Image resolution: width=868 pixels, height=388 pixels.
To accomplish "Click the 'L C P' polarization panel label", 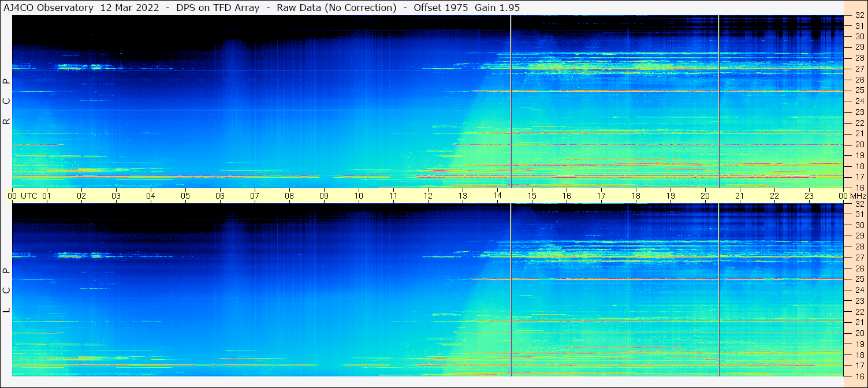I will [x=6, y=290].
